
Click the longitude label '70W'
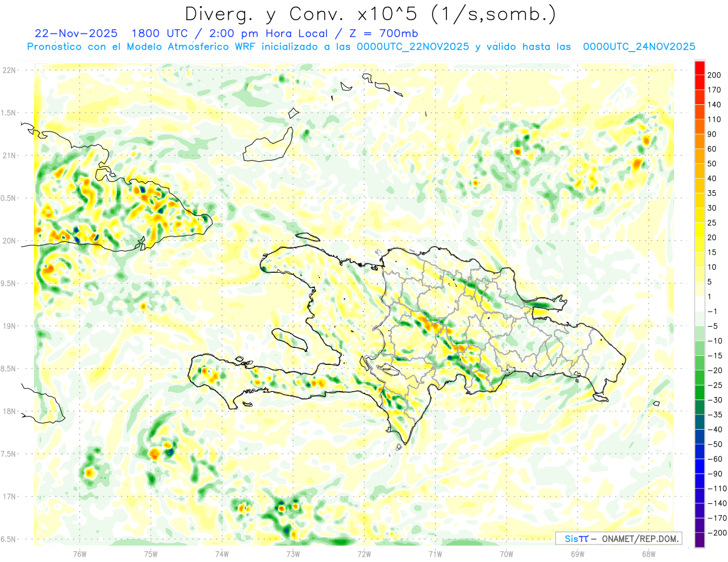coord(507,554)
